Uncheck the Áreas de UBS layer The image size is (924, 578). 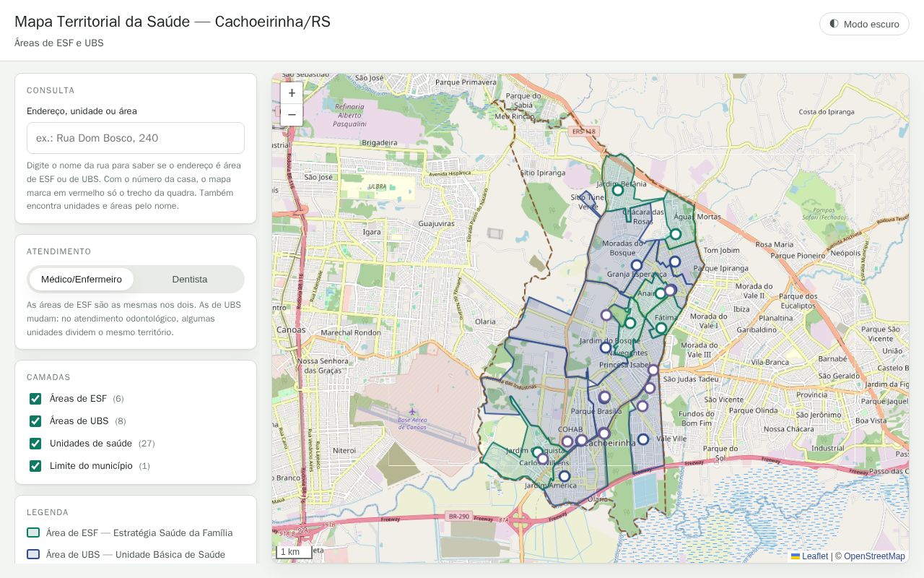[x=35, y=421]
